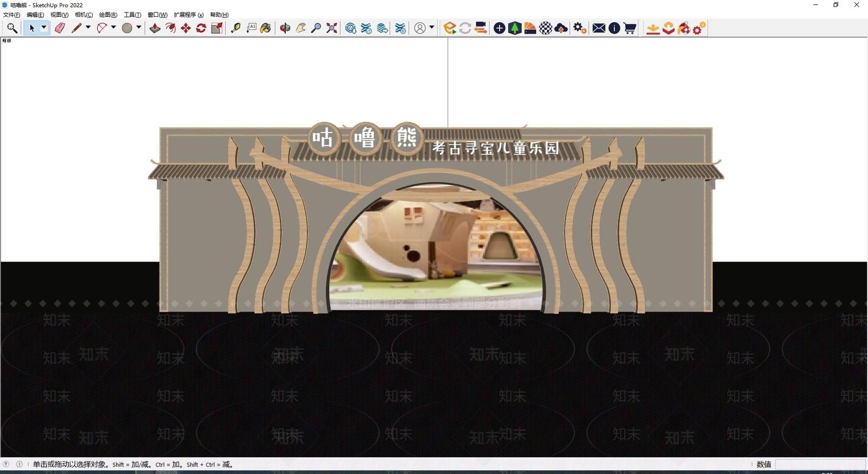Click the status bar circled info icon
Viewport: 868px width, 474px height.
[x=20, y=464]
